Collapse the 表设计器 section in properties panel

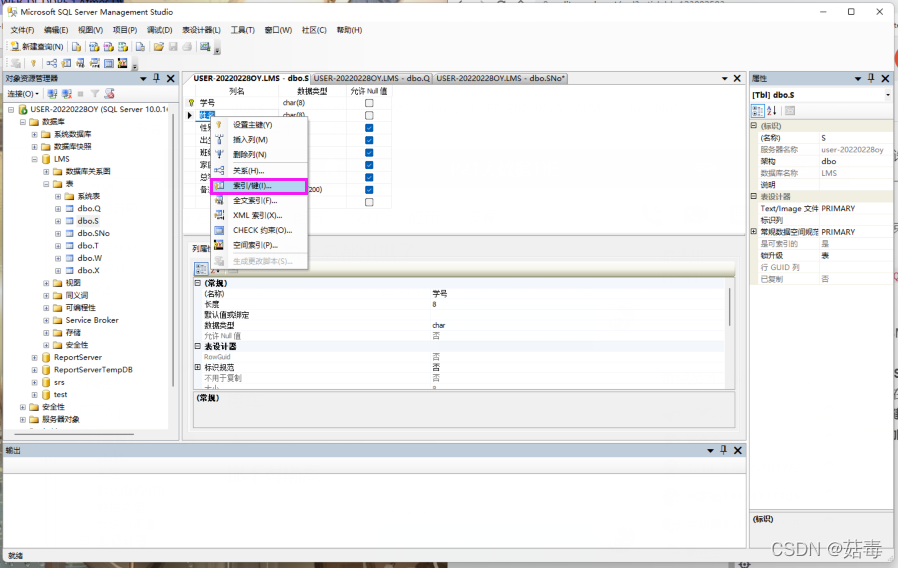coord(754,196)
